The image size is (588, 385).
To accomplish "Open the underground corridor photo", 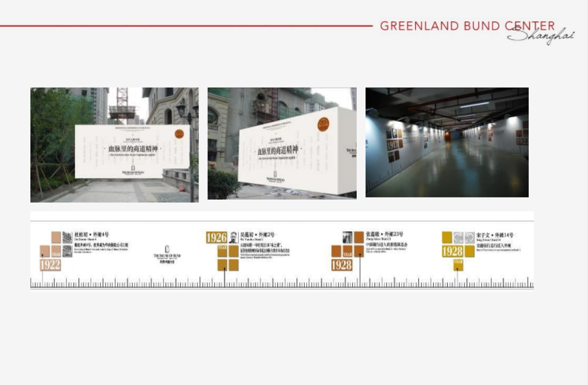I will click(x=447, y=142).
